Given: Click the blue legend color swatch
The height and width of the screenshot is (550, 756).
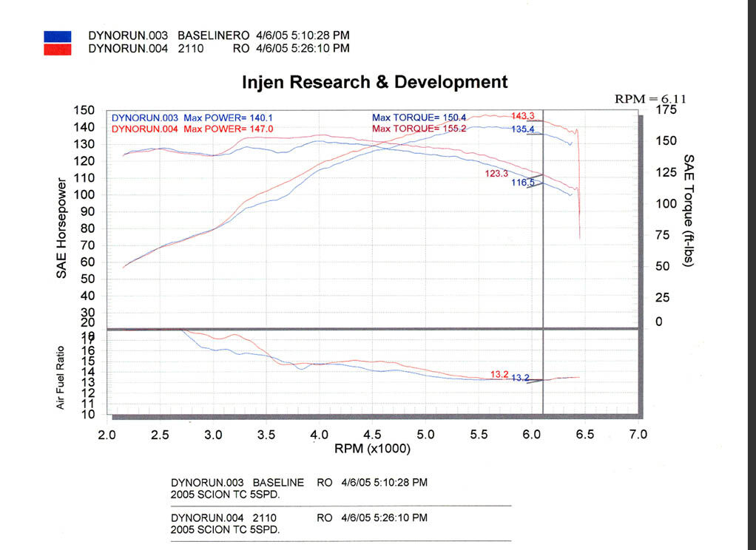Looking at the screenshot, I should pos(58,37).
